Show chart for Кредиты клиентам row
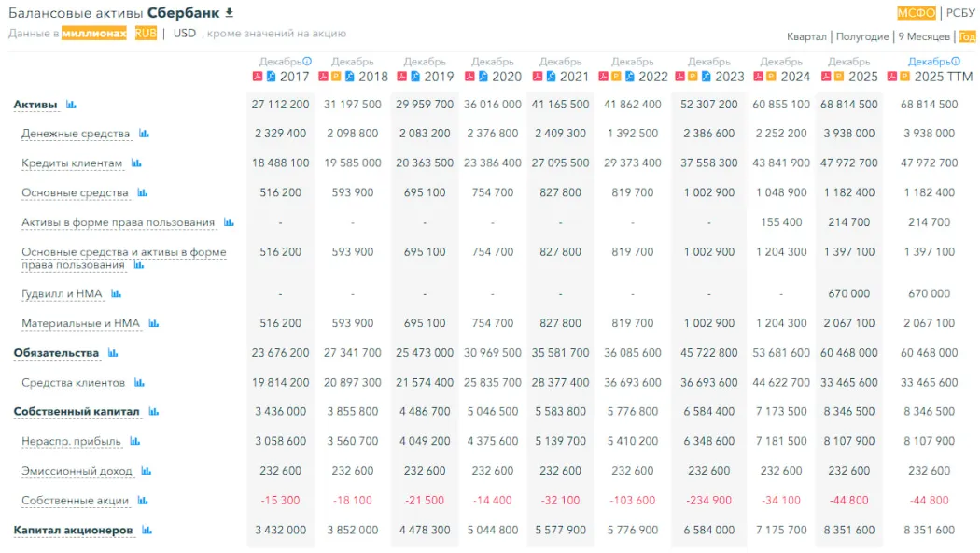 [136, 163]
